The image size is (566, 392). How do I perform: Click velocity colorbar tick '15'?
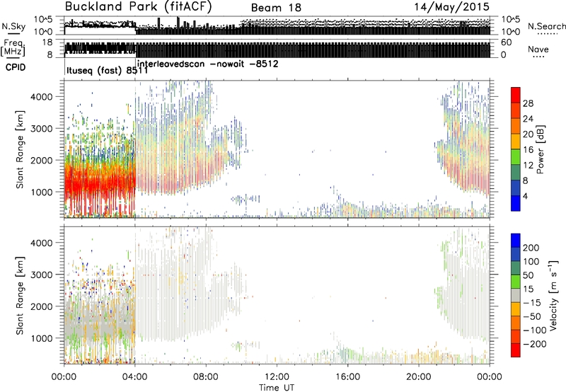[x=528, y=289]
